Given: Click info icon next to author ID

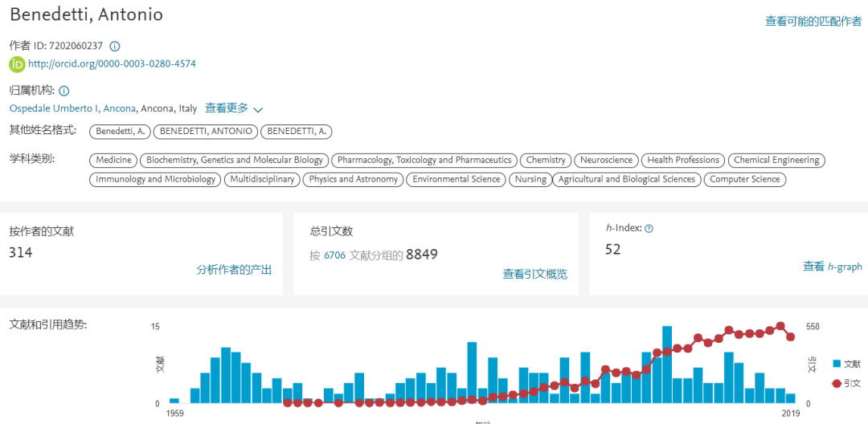Looking at the screenshot, I should coord(115,47).
